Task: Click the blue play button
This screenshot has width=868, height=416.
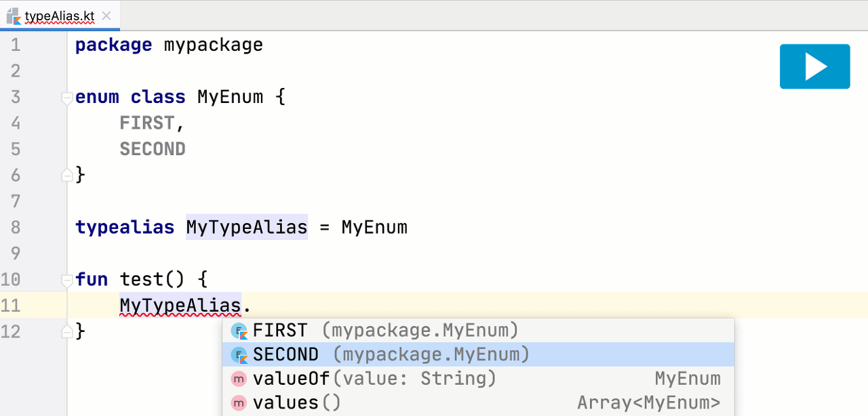Action: pos(814,66)
